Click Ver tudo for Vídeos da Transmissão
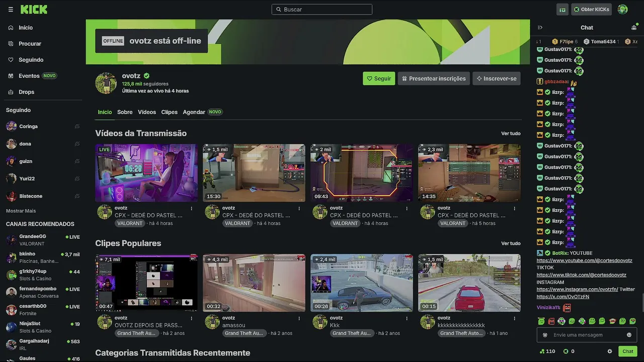Screen dimensions: 644x362 [511, 134]
